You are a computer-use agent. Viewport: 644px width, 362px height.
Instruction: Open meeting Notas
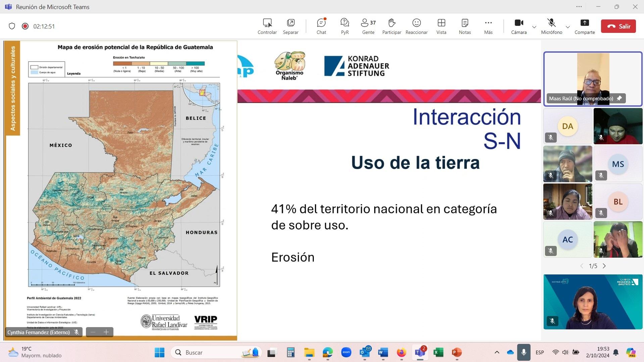coord(465,26)
